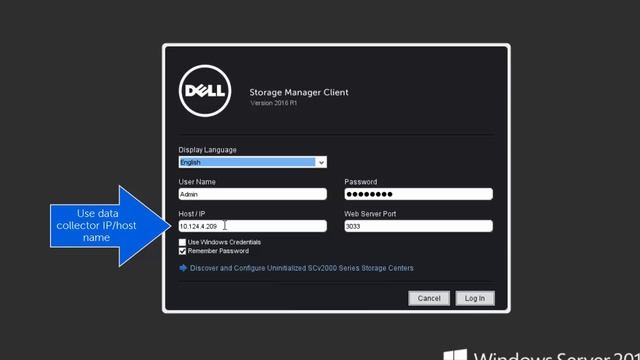This screenshot has height=360, width=640.
Task: Click the Version 2016 R1 text
Action: [x=274, y=103]
